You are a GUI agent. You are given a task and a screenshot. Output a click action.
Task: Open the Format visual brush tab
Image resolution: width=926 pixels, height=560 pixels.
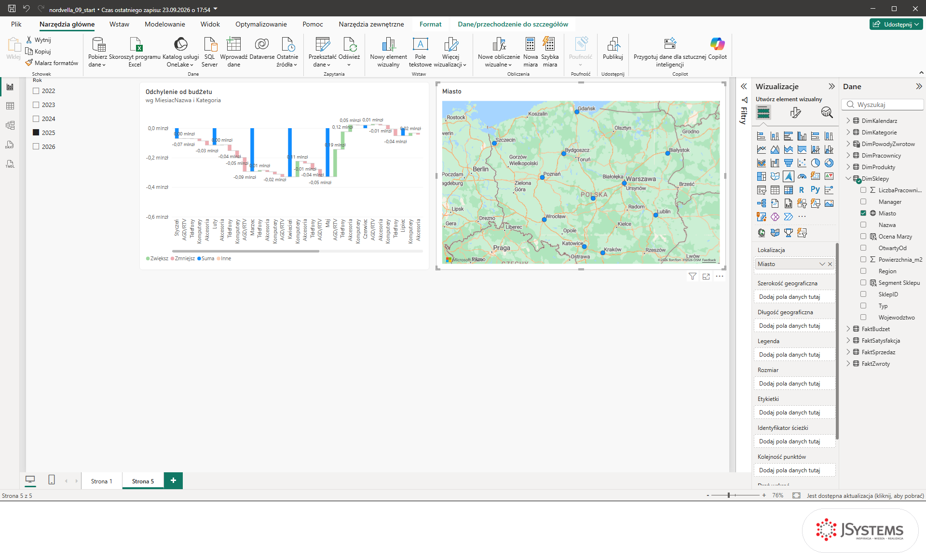[795, 113]
